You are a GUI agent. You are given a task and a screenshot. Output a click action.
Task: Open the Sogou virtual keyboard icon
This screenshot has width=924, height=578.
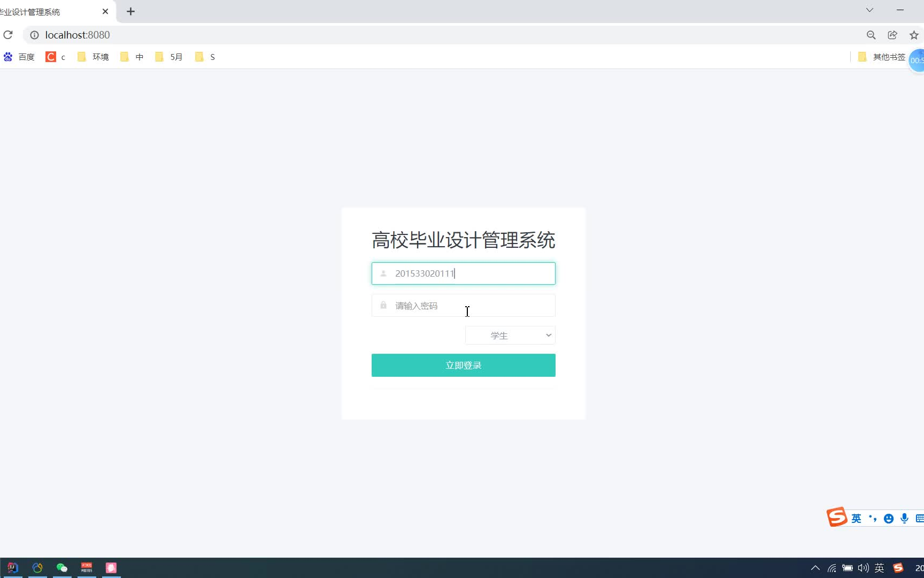pyautogui.click(x=919, y=518)
